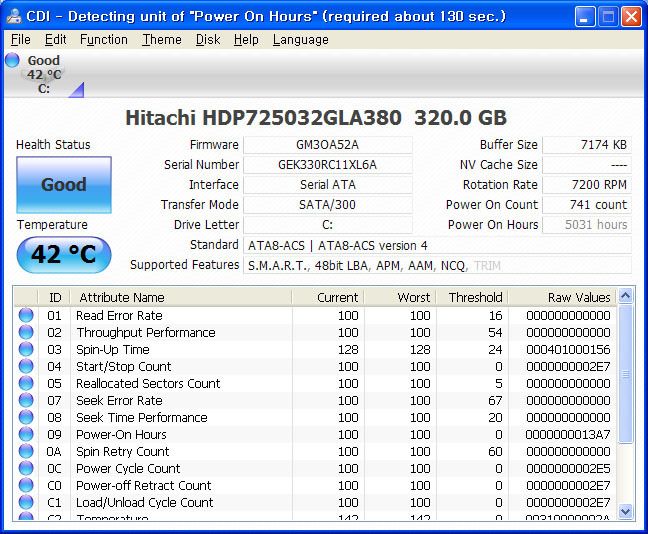Minimize the CDI window
This screenshot has width=648, height=534.
tap(584, 17)
